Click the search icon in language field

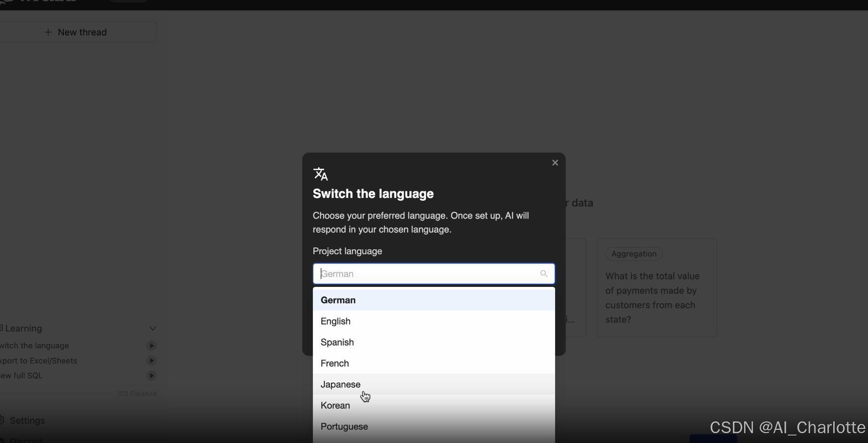pos(544,274)
